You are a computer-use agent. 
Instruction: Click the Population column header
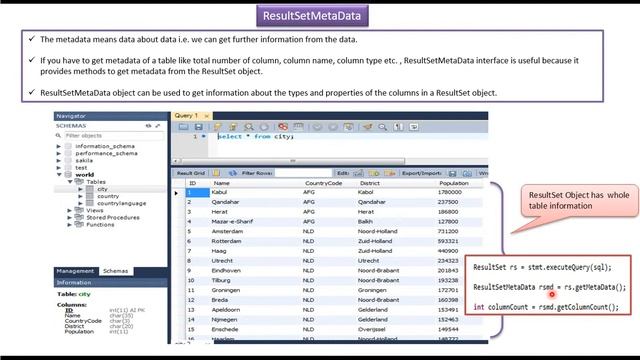454,183
